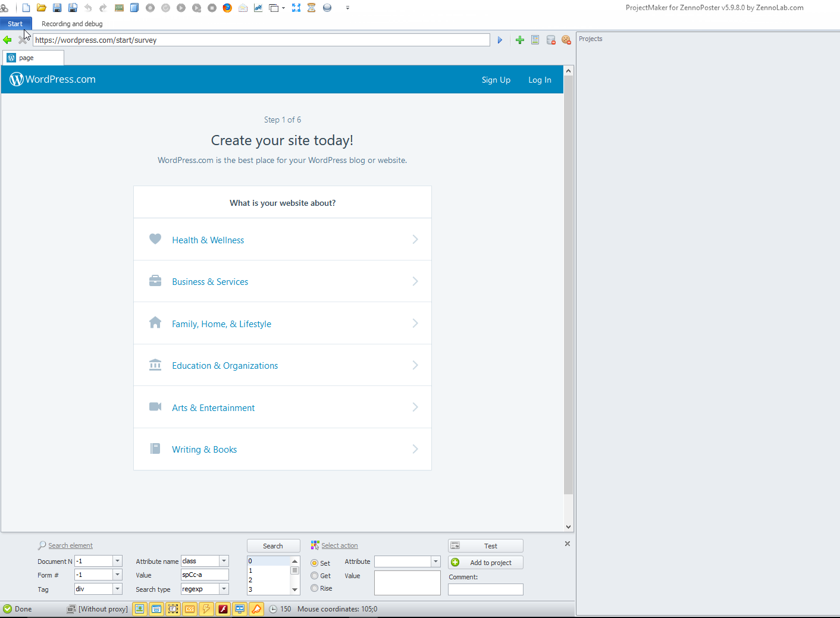The width and height of the screenshot is (840, 618).
Task: Open the action Attribute dropdown arrow
Action: [436, 561]
